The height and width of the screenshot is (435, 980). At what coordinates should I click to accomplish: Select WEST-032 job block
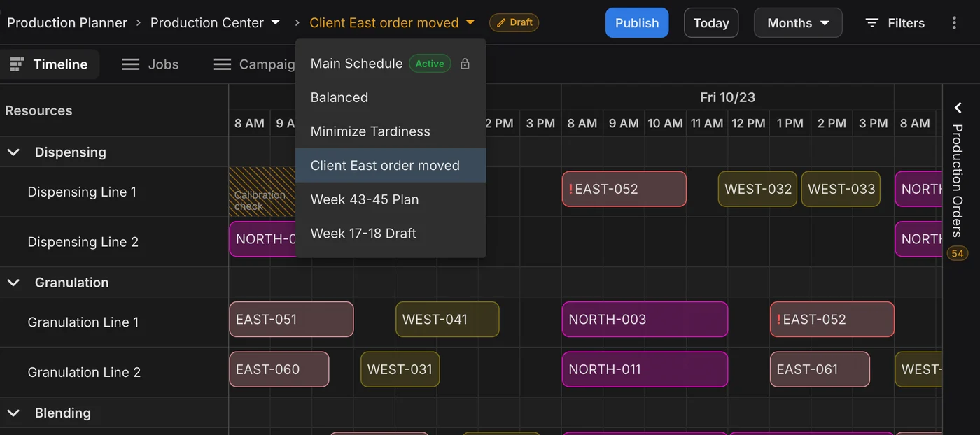click(757, 189)
